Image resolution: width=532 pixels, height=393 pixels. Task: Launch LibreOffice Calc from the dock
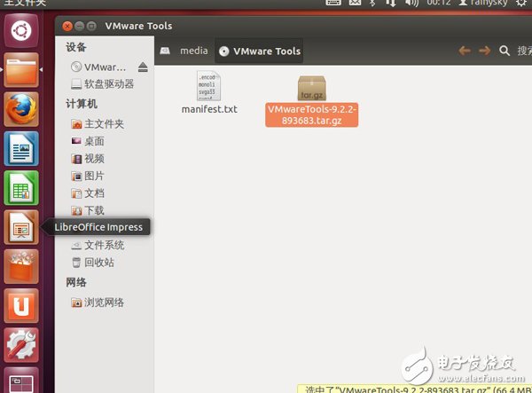click(21, 188)
